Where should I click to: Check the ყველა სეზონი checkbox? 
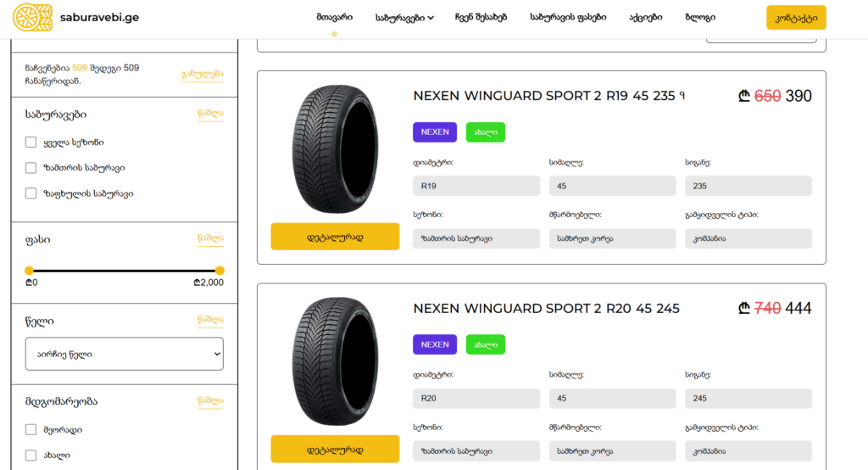(x=31, y=143)
